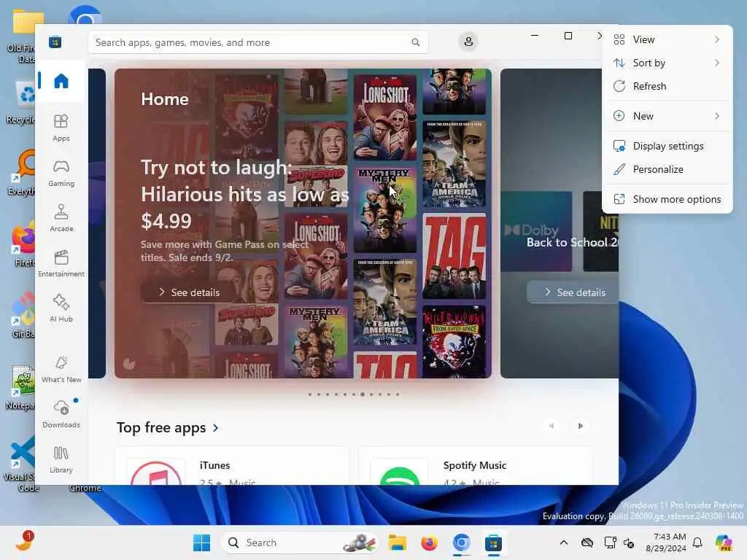Open the user account profile icon
Image resolution: width=747 pixels, height=560 pixels.
468,42
